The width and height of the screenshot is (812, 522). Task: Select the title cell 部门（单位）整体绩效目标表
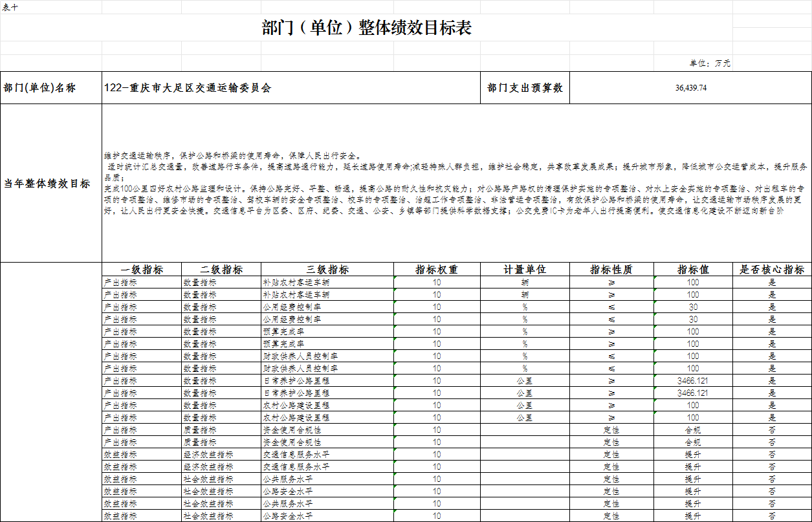366,28
